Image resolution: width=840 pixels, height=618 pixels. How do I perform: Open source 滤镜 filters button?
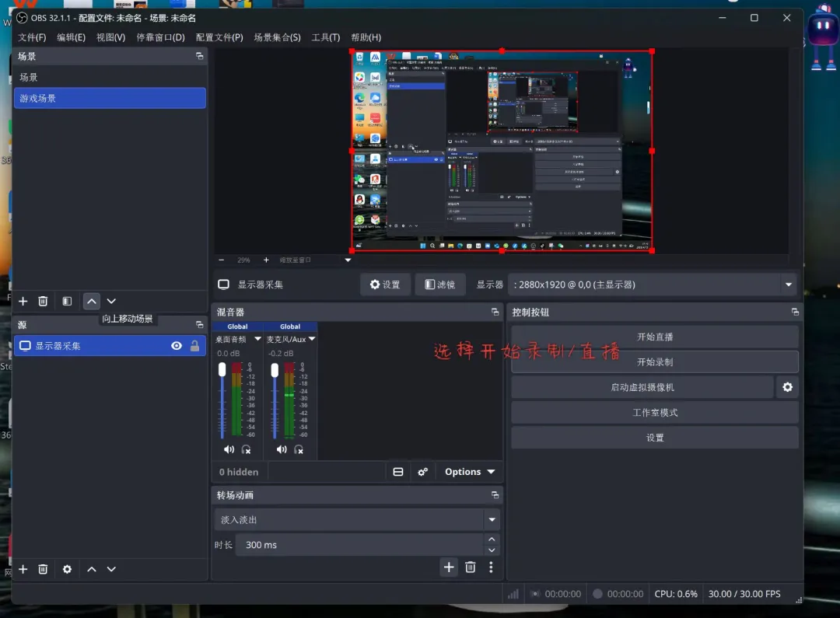pos(439,285)
